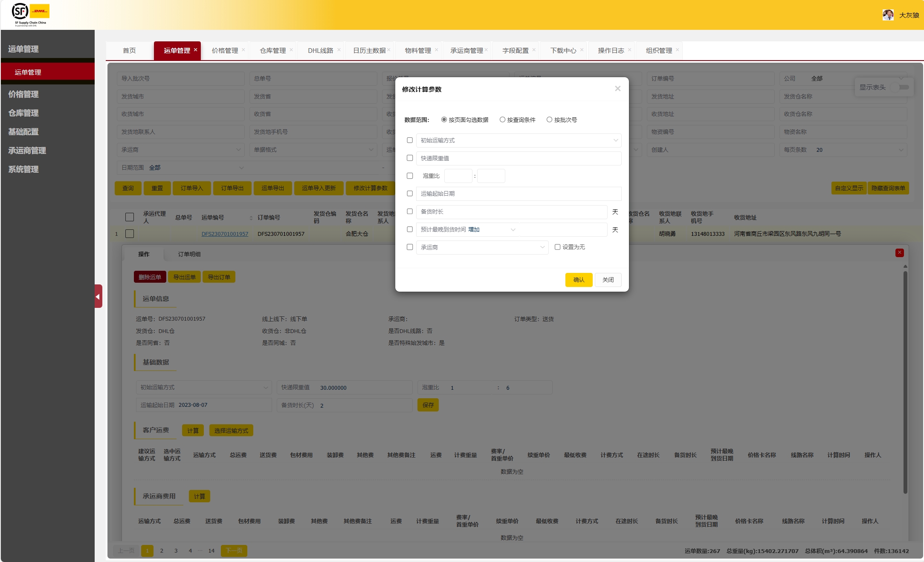The width and height of the screenshot is (924, 562).
Task: Click the 查询 button
Action: (128, 188)
